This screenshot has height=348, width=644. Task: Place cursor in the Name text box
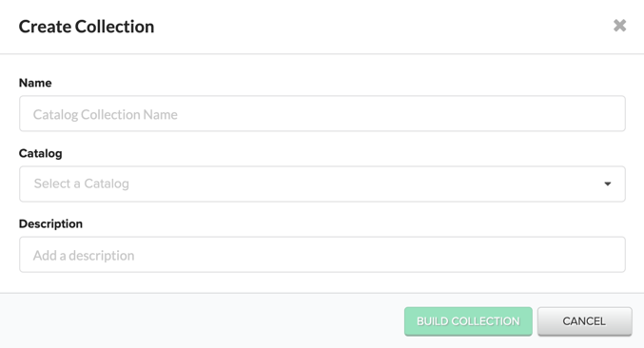coord(322,114)
